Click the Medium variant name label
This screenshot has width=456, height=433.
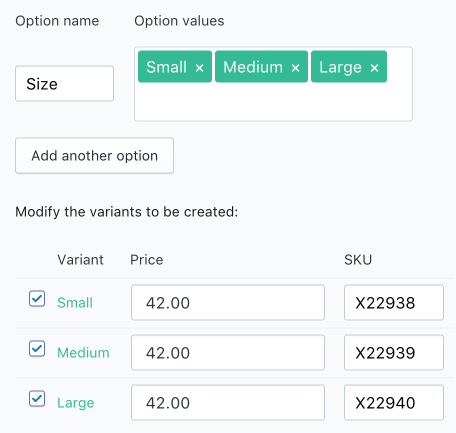coord(83,353)
